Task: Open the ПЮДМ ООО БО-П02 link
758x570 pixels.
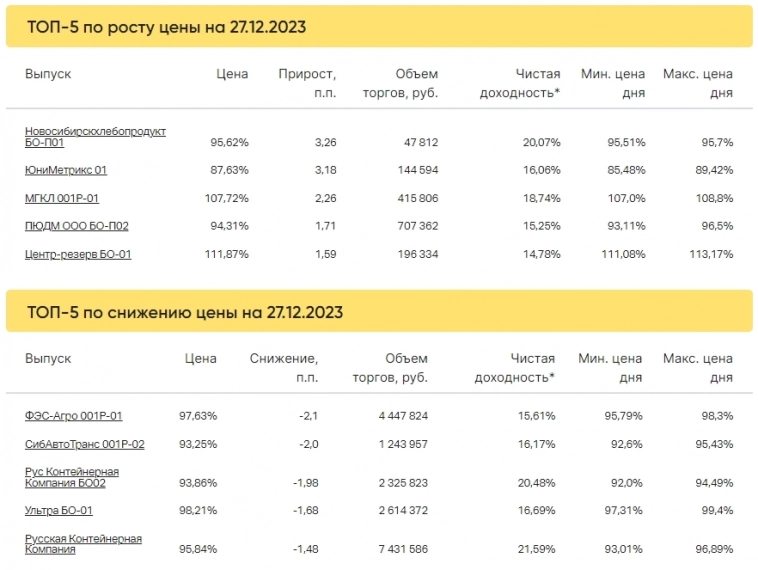Action: 76,226
